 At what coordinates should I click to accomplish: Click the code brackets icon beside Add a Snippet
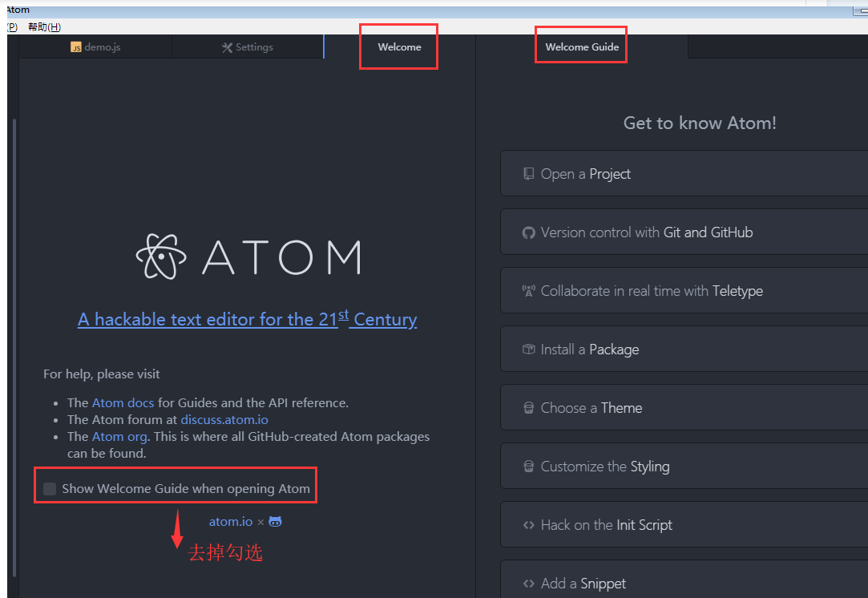tap(529, 584)
